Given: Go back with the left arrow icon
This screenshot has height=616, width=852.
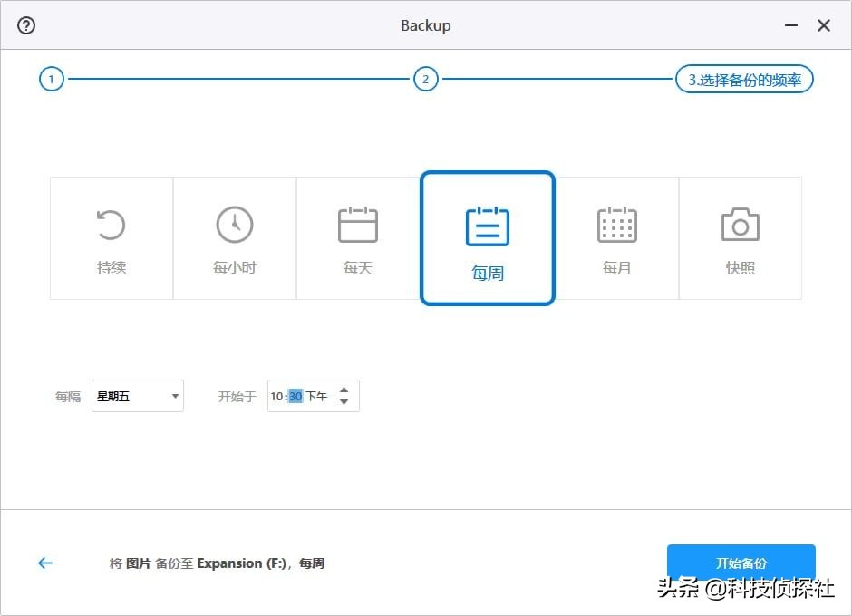Looking at the screenshot, I should 45,563.
